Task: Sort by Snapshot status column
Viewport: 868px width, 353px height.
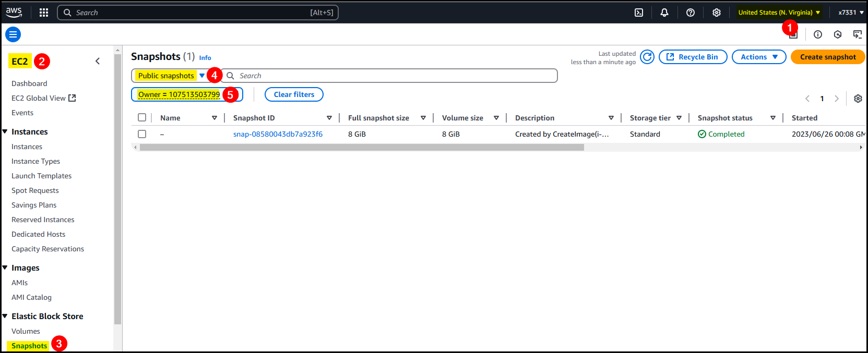Action: (773, 118)
